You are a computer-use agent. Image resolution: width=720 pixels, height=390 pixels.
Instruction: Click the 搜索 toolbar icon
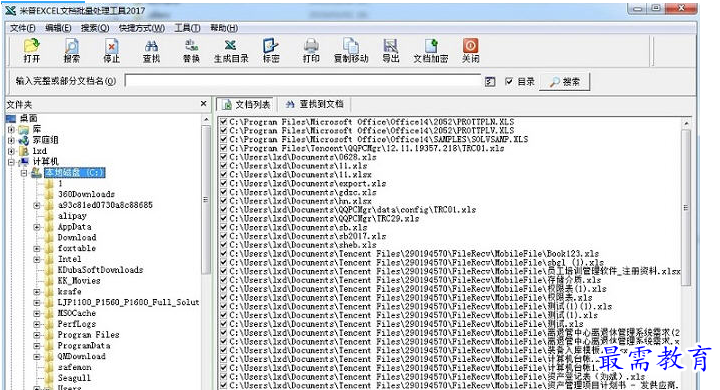click(x=72, y=51)
